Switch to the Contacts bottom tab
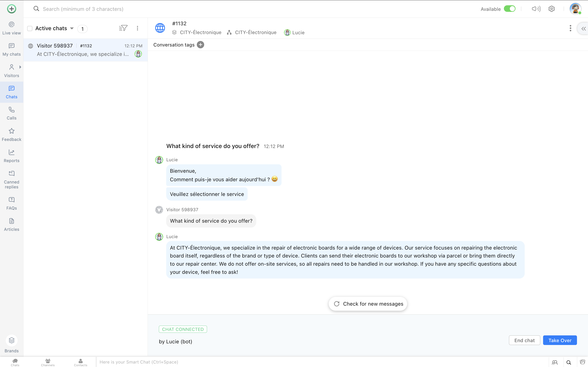The height and width of the screenshot is (367, 588). pos(80,362)
